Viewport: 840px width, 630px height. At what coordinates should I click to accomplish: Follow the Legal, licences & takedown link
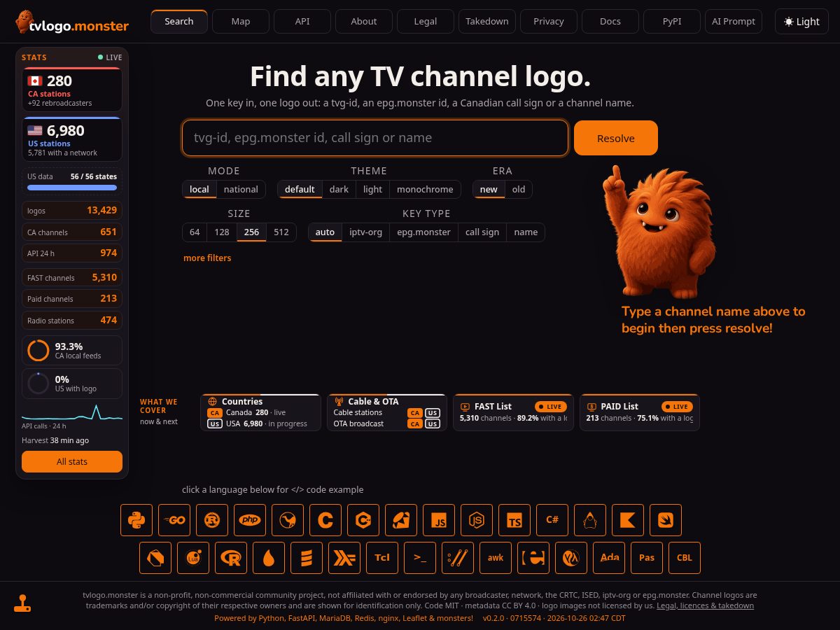click(x=705, y=605)
